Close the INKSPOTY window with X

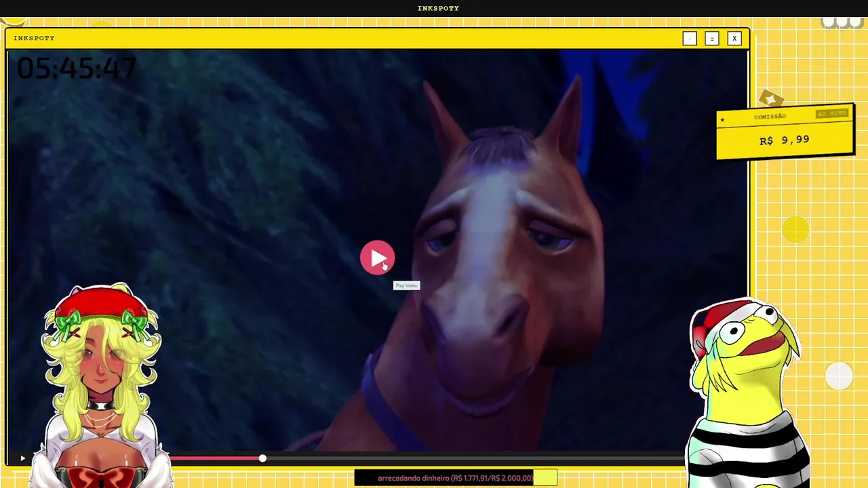point(734,39)
